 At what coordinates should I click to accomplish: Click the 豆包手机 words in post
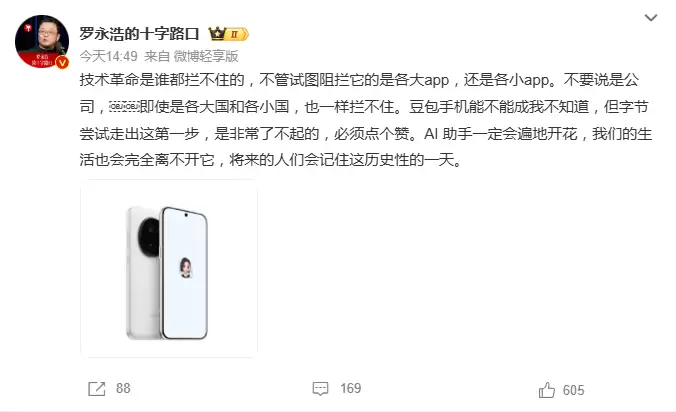tap(439, 106)
